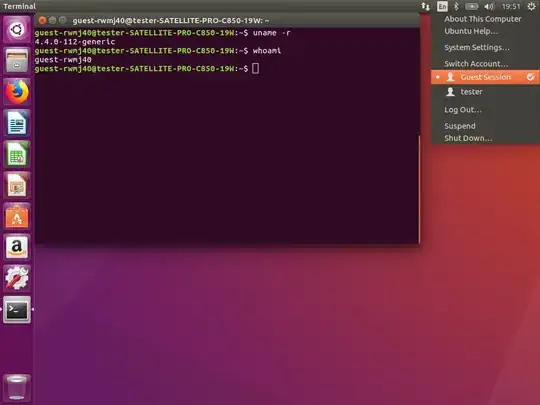The image size is (540, 405).
Task: Launch Firefox web browser
Action: point(17,92)
